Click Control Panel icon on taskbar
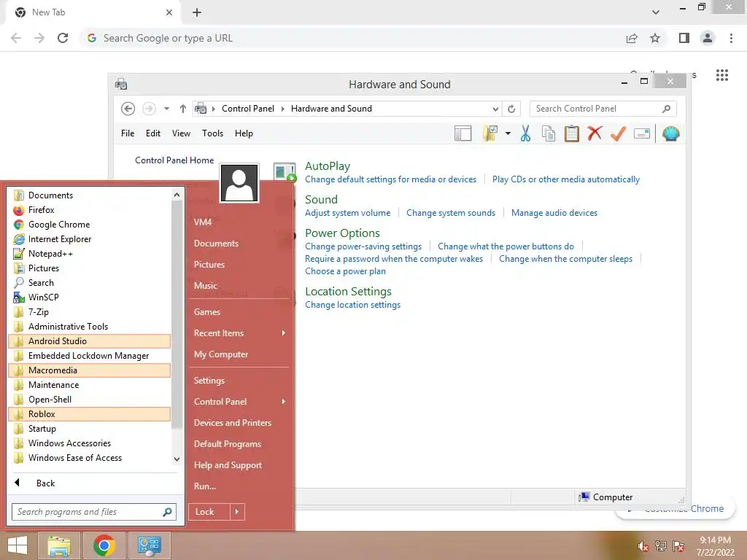Image resolution: width=747 pixels, height=560 pixels. 149,545
